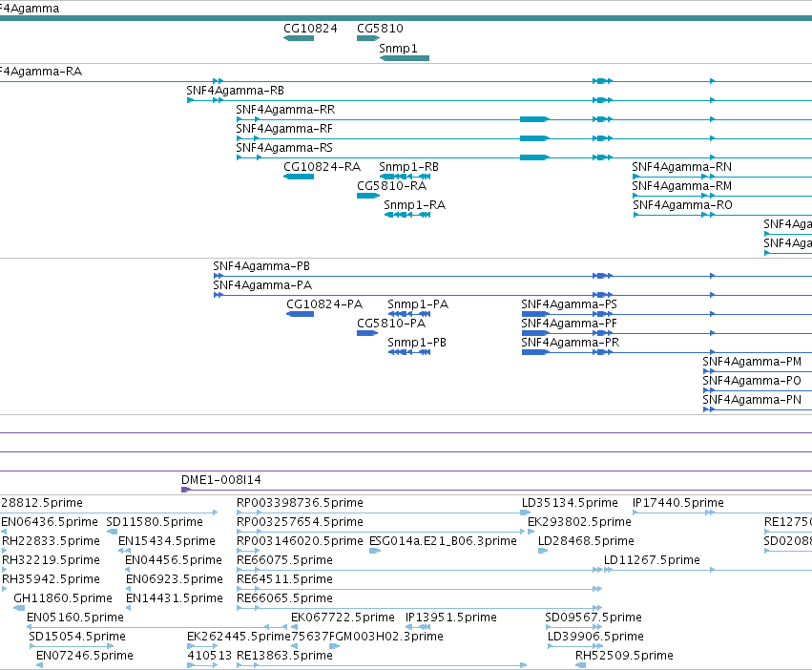Click the RE13863.5prime EST label
This screenshot has width=812, height=670.
pyautogui.click(x=284, y=656)
